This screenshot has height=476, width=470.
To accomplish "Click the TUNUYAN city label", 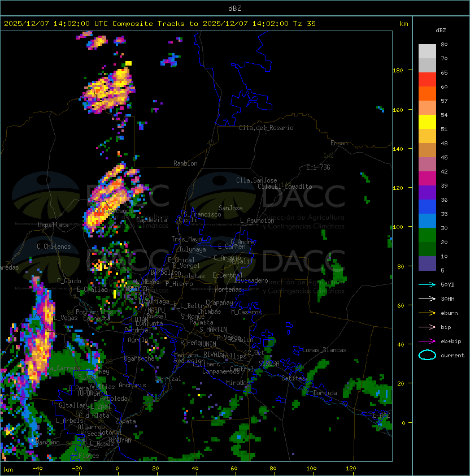I will coord(120,440).
